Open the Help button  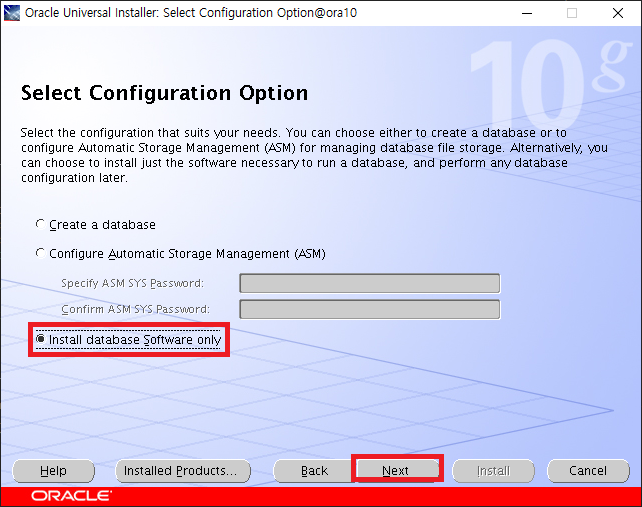54,471
